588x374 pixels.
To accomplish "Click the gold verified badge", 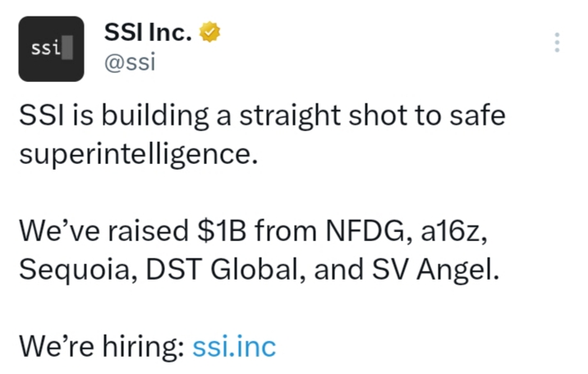I will click(x=211, y=34).
